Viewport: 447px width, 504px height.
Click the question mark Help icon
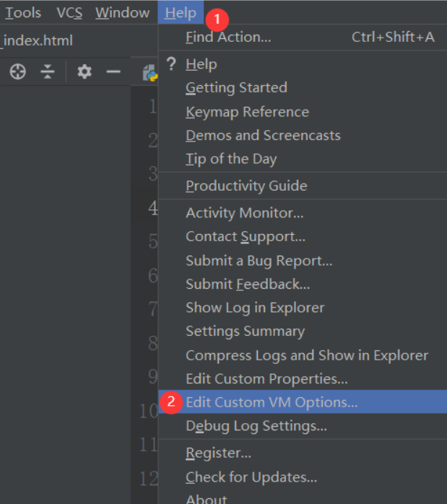click(171, 64)
